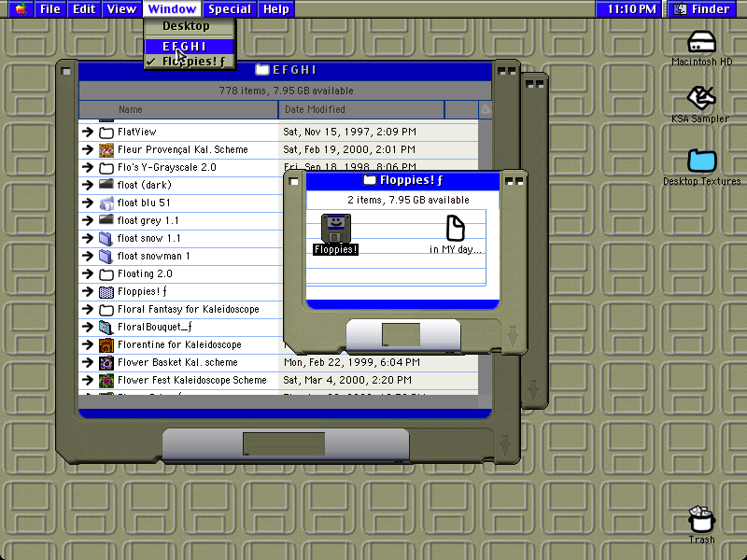Select the Floppies! floppy disk icon
747x560 pixels.
(336, 228)
